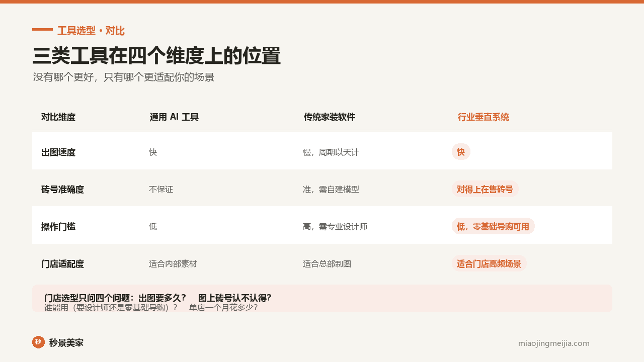Select the 对得上在售砖号 pill badge
This screenshot has width=644, height=362.
[485, 189]
